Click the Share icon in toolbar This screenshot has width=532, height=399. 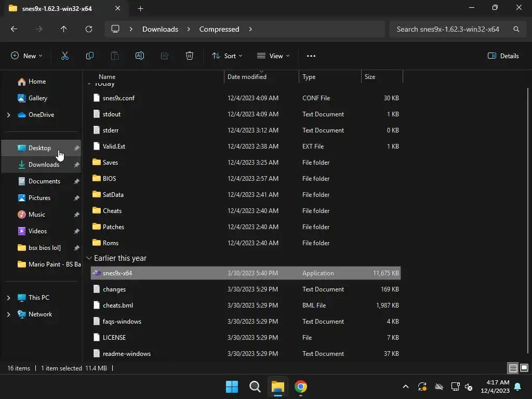click(165, 56)
